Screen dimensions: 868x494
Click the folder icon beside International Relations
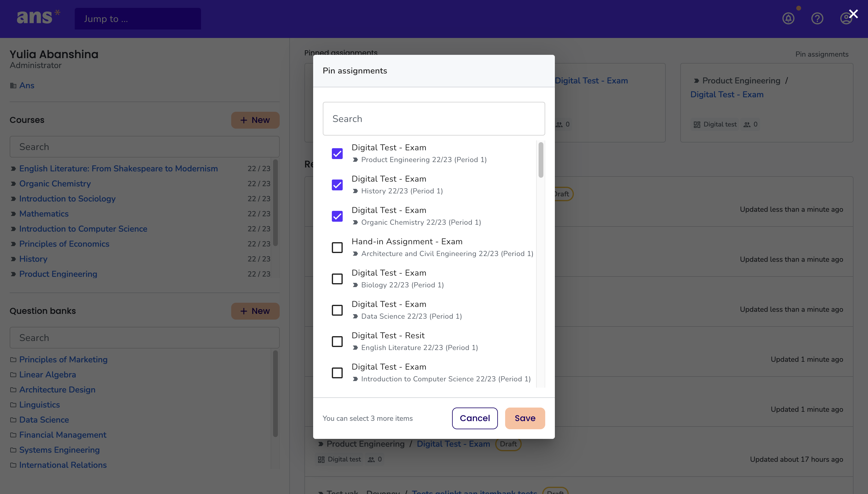point(13,465)
